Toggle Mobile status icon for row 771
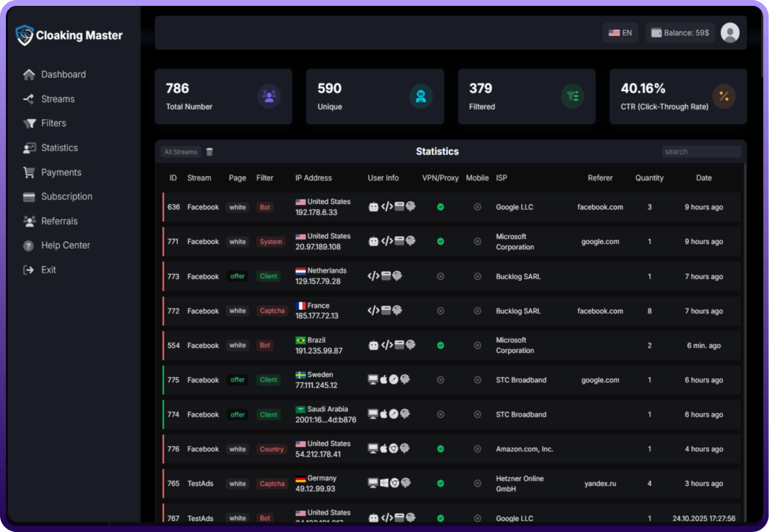Image resolution: width=769 pixels, height=532 pixels. point(477,242)
